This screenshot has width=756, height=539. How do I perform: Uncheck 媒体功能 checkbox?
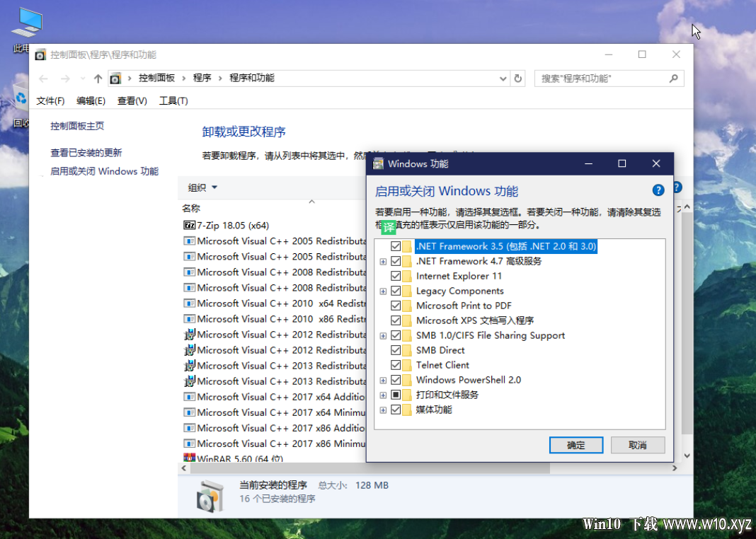point(396,410)
